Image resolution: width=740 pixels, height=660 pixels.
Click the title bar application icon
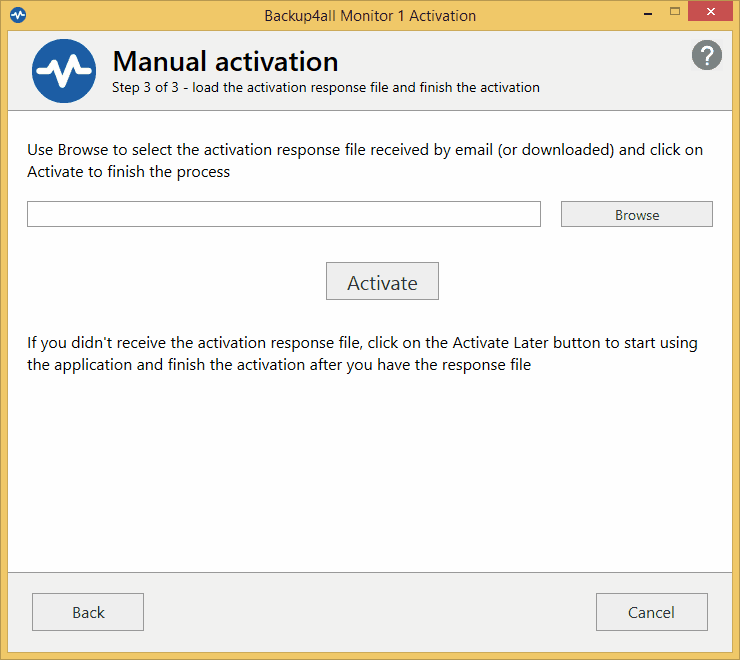[x=18, y=15]
